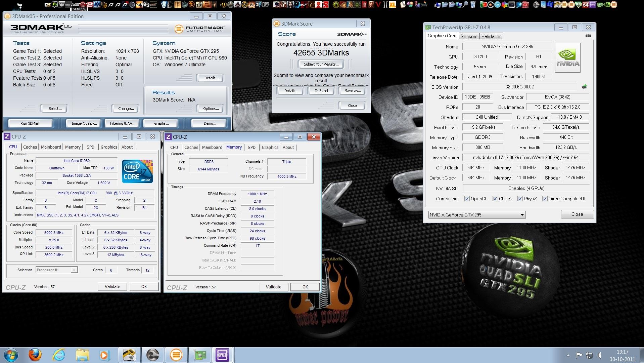
Task: Launch Firefox from the taskbar
Action: 35,355
